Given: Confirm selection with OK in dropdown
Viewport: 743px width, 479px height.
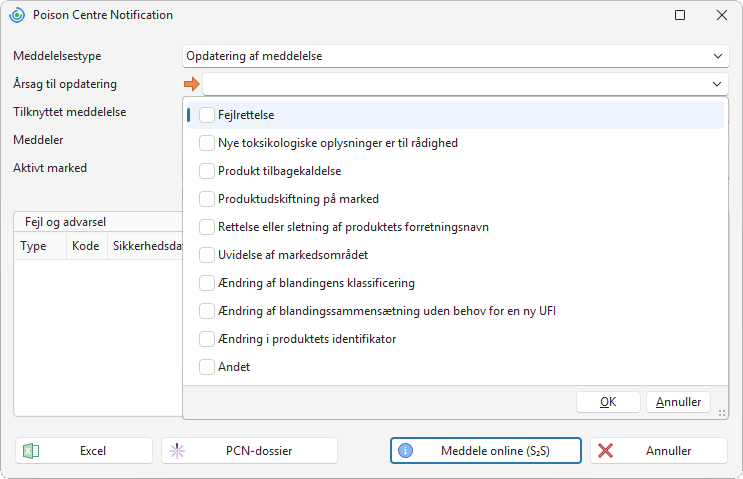Looking at the screenshot, I should (608, 402).
